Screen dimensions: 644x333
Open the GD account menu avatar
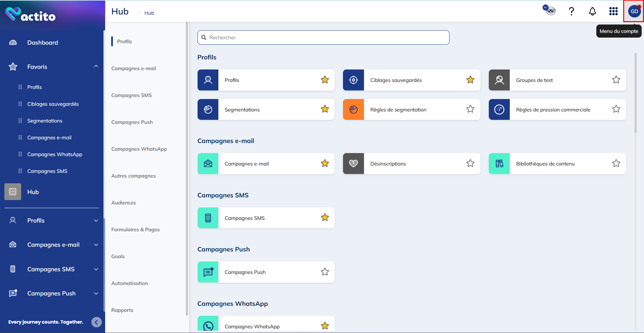tap(634, 11)
